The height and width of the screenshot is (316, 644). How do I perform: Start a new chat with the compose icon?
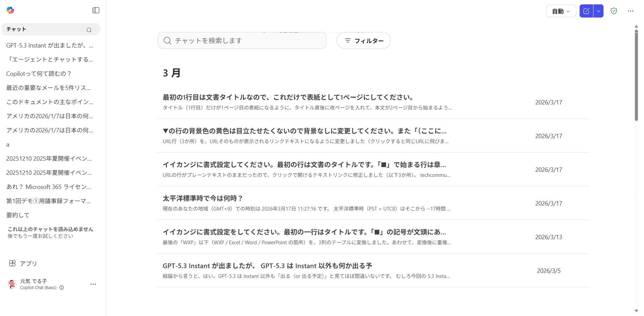click(x=586, y=11)
